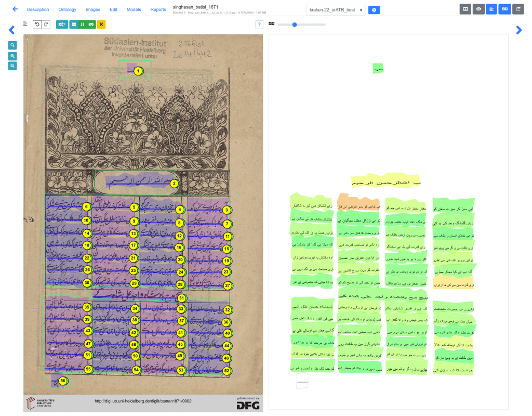Click the magnifier reset zoom button
Viewport: 532px width, 416px height.
click(12, 45)
